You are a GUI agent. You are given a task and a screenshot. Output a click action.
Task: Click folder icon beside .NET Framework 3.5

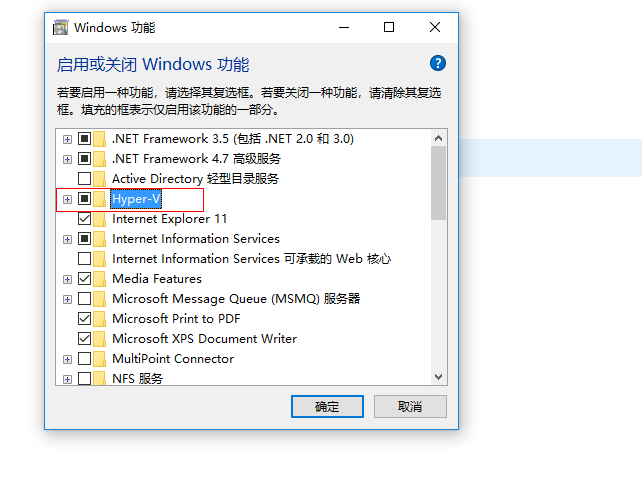coord(99,139)
